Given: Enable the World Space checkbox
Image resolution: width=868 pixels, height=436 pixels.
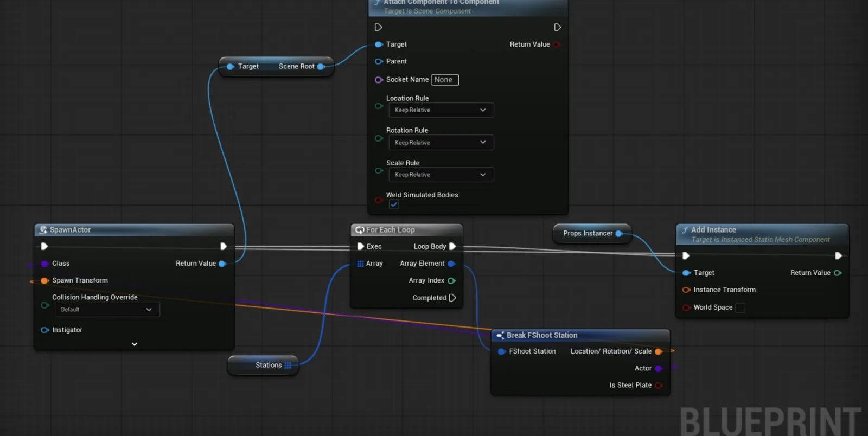Looking at the screenshot, I should [740, 307].
